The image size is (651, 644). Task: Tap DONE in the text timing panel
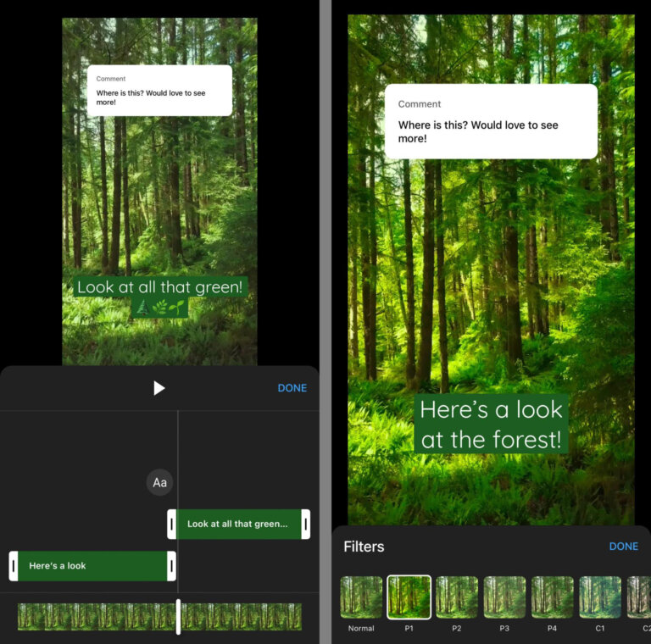(292, 388)
